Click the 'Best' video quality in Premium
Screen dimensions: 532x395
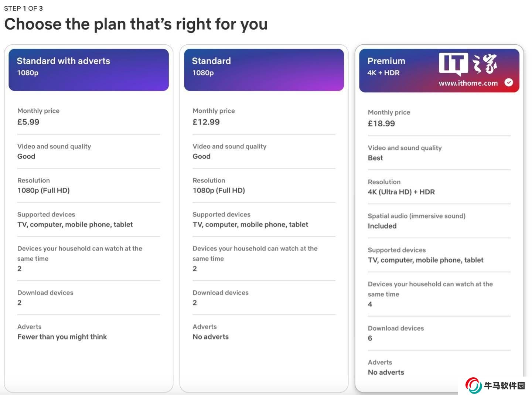(x=375, y=158)
